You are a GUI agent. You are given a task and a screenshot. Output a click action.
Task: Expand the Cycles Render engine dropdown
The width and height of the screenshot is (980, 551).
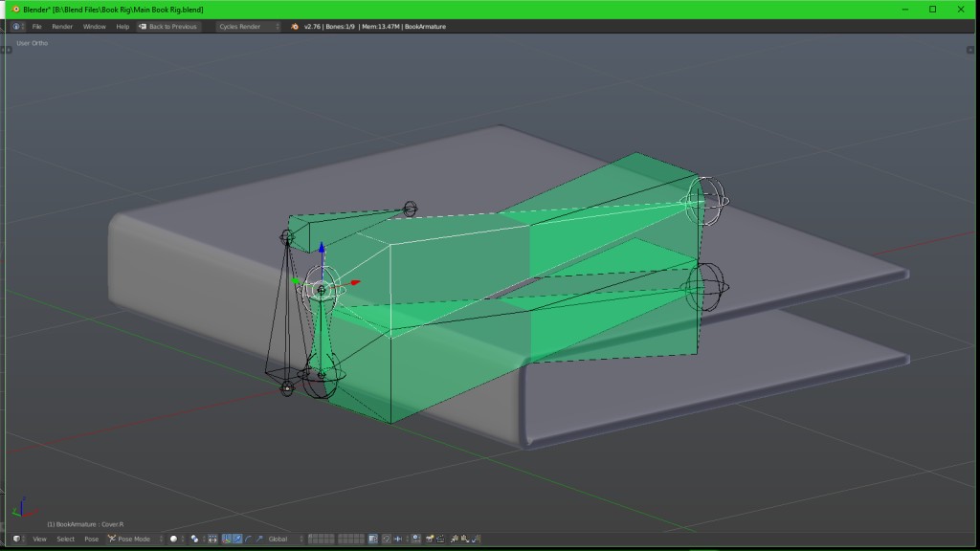[x=247, y=27]
